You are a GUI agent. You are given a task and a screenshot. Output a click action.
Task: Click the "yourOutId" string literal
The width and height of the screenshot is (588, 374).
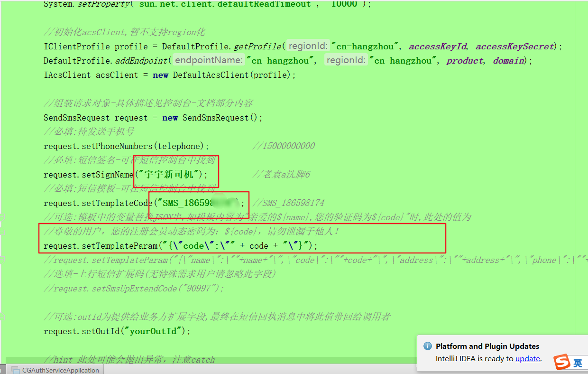pyautogui.click(x=153, y=331)
